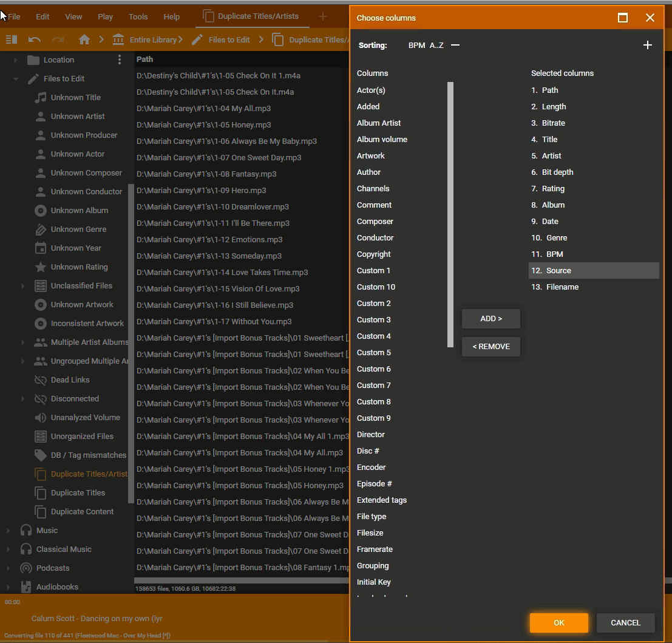The height and width of the screenshot is (643, 672).
Task: Confirm column selection with OK
Action: pyautogui.click(x=558, y=622)
